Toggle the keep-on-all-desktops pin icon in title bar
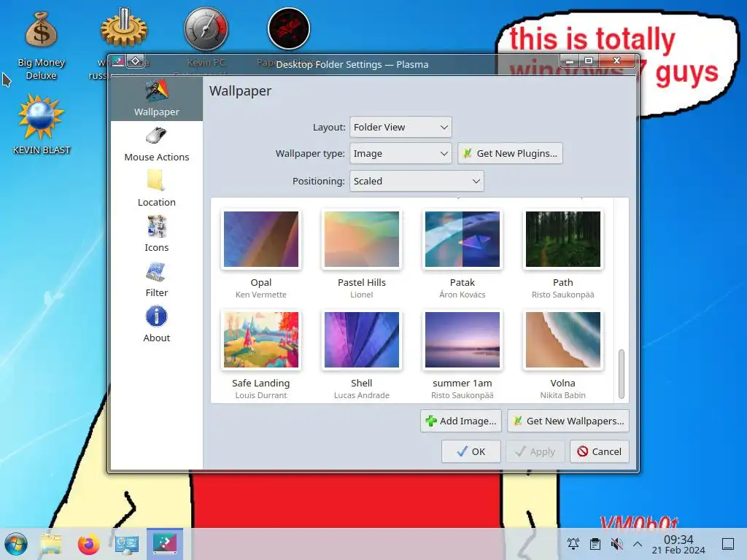747x560 pixels. [135, 61]
